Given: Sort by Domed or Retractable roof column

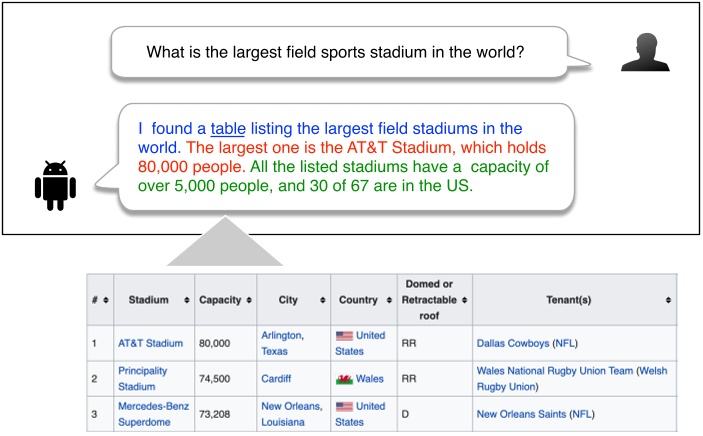Looking at the screenshot, I should pyautogui.click(x=464, y=299).
